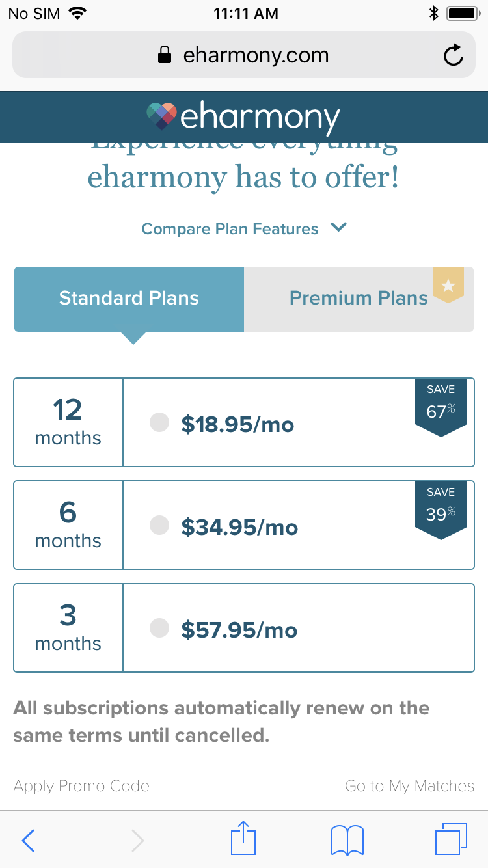Tap the Save 67% ribbon badge
This screenshot has width=488, height=868.
pos(441,406)
